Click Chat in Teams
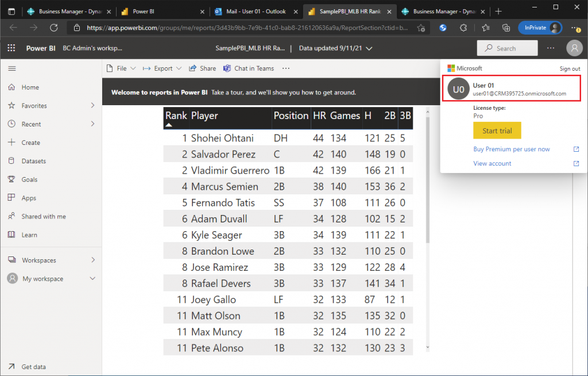The height and width of the screenshot is (376, 588). [x=249, y=68]
